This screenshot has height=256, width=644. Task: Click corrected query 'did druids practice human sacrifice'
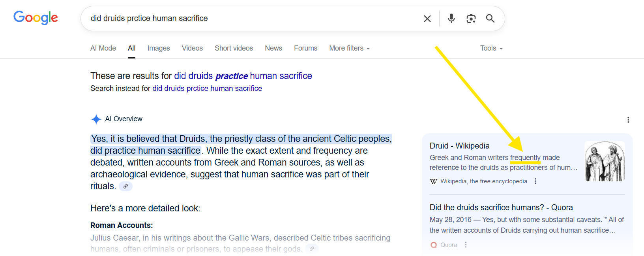243,76
